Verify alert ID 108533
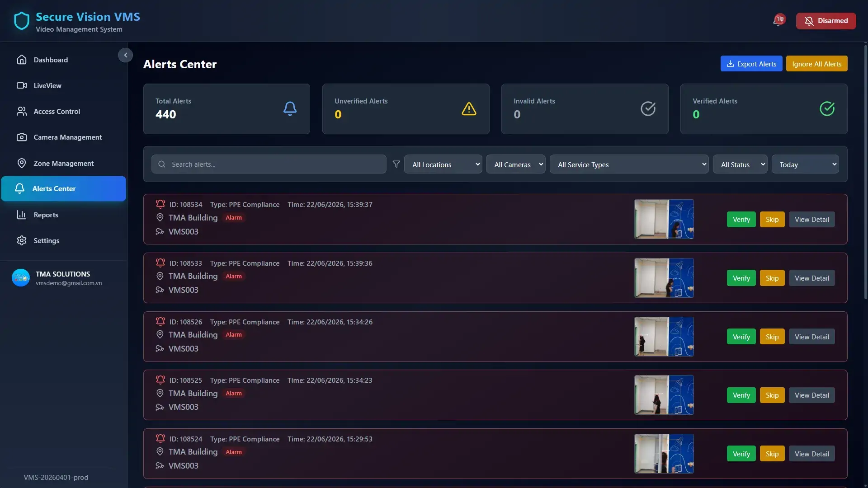 741,278
